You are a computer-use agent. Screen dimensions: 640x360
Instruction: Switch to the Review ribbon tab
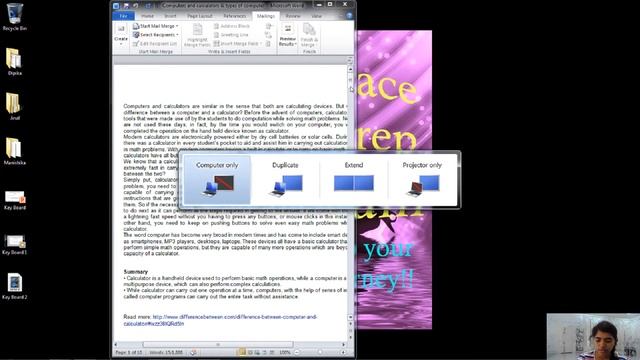coord(293,16)
